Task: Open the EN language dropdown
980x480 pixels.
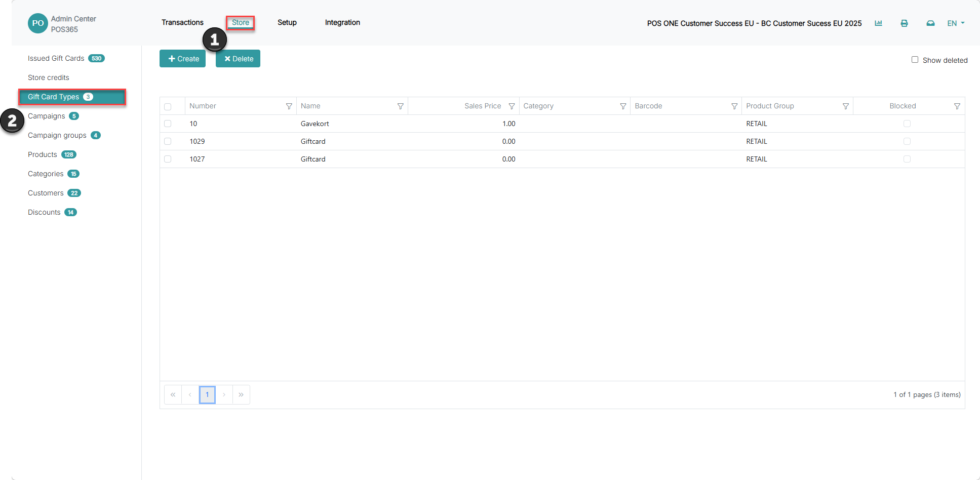Action: 956,23
